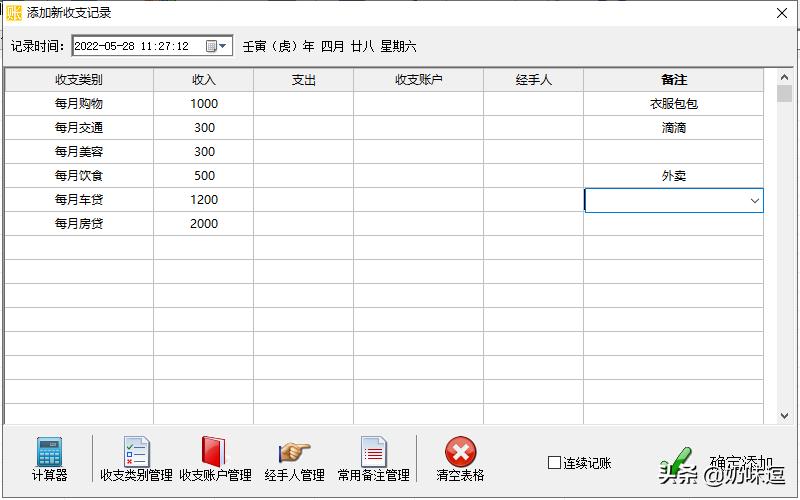The image size is (800, 500).
Task: Select the 每月购物 category cell
Action: click(79, 104)
